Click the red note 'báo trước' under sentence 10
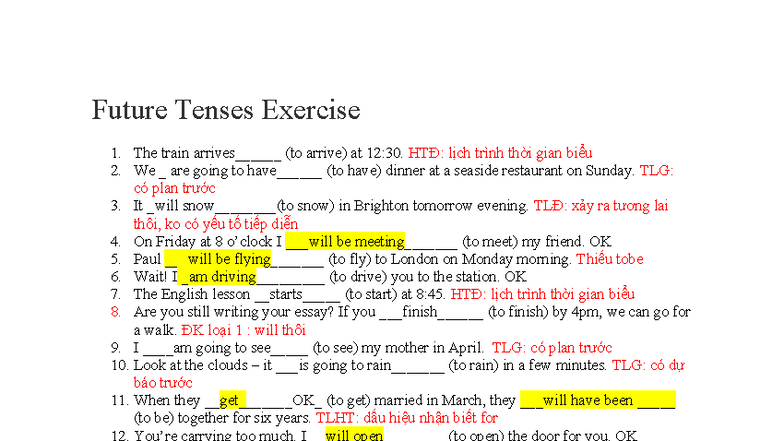Screen dimensions: 784x441 pos(163,383)
